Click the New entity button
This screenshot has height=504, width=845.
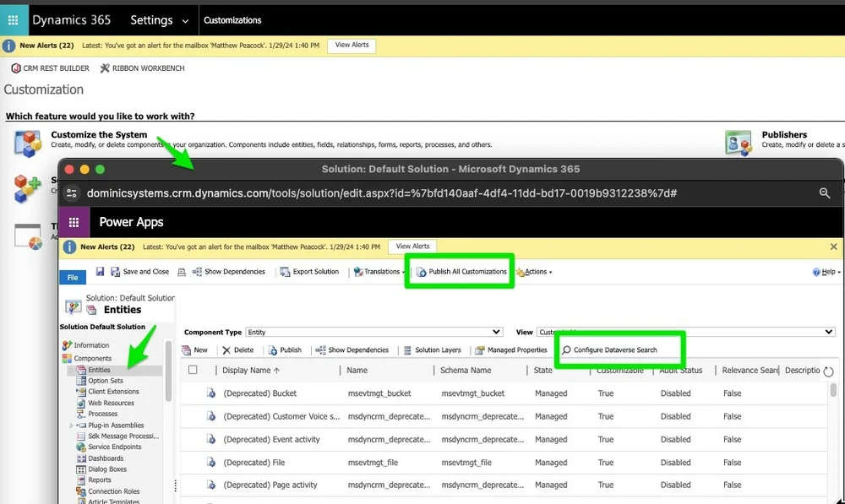coord(194,350)
